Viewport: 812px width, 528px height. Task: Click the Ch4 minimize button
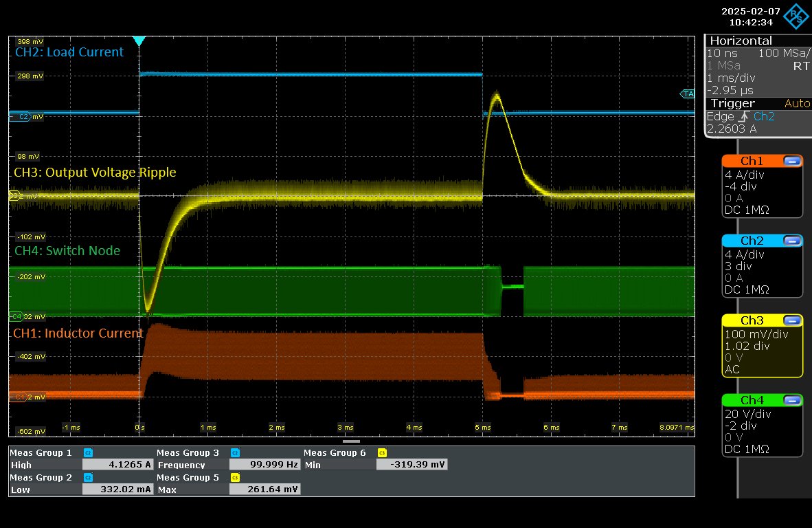792,400
